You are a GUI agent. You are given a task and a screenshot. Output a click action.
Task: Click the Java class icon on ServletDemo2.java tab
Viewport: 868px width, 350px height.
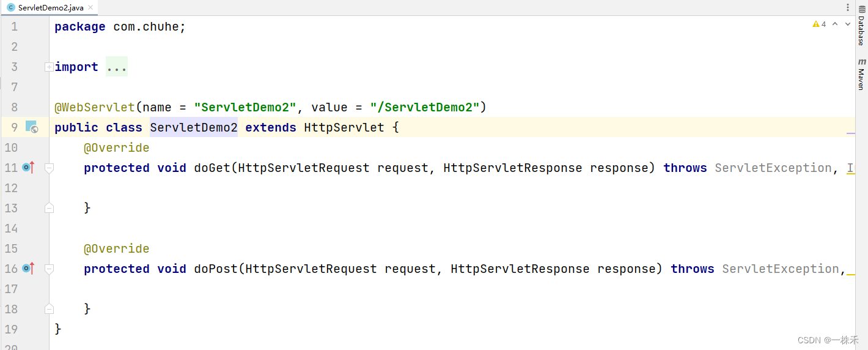click(11, 7)
